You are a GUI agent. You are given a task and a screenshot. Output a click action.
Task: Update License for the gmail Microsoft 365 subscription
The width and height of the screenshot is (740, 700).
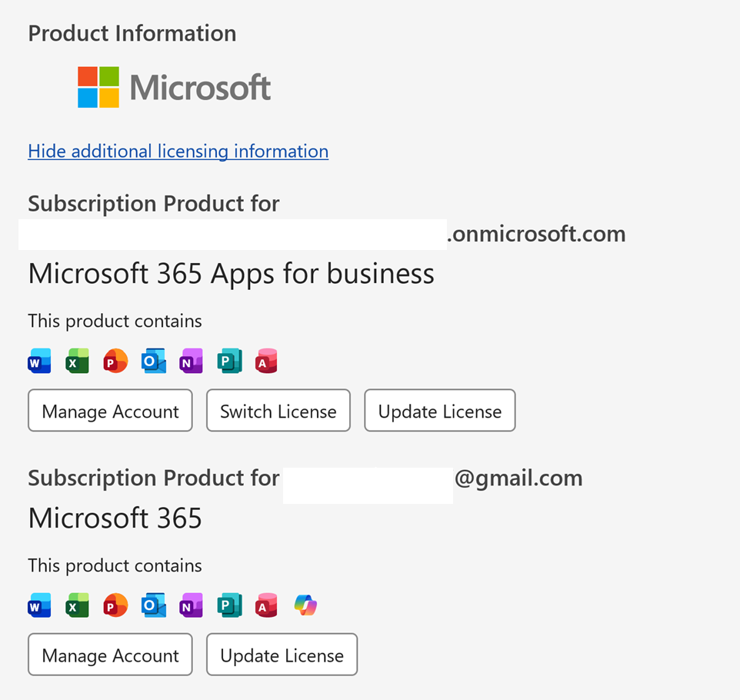(282, 654)
